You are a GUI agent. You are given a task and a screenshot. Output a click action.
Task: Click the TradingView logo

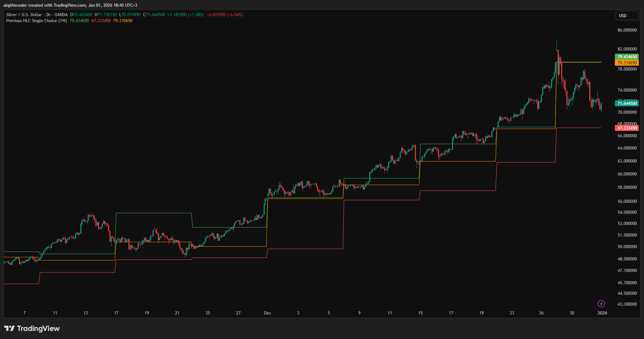click(x=32, y=328)
